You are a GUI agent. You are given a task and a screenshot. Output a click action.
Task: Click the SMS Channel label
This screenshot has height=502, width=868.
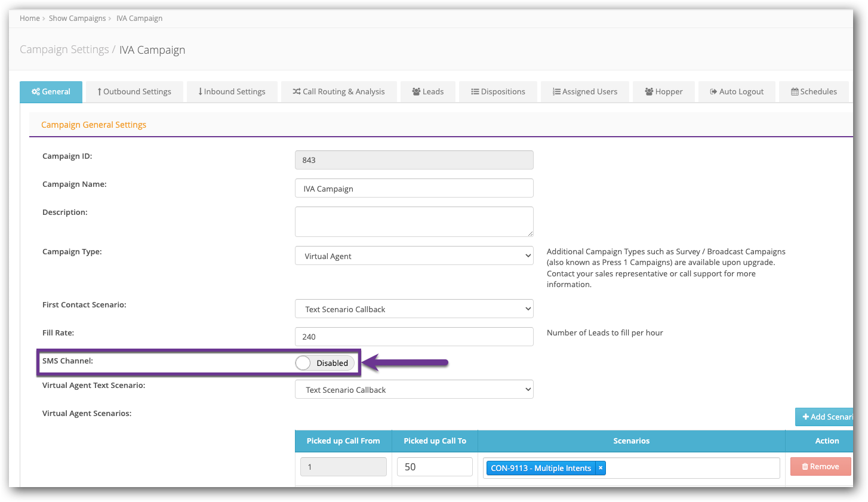click(67, 361)
